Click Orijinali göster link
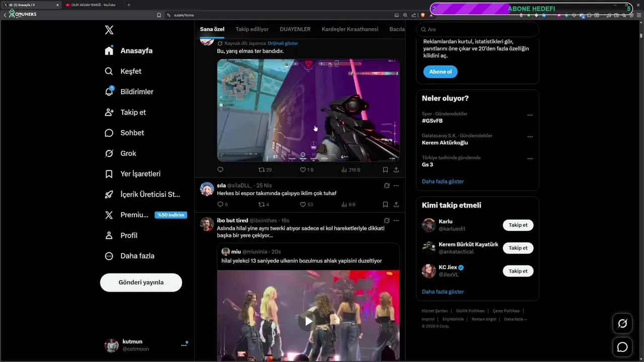This screenshot has width=644, height=362. click(x=283, y=44)
